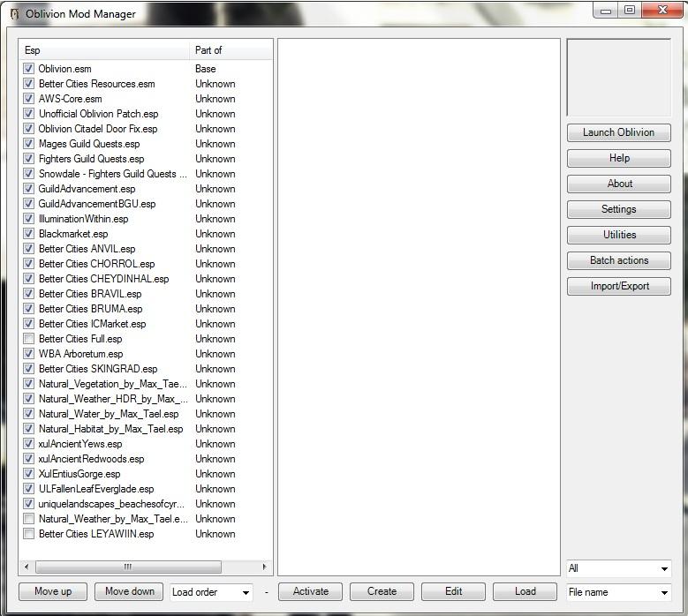
Task: Enable the Better Cities Full.esp checkbox
Action: pos(28,339)
